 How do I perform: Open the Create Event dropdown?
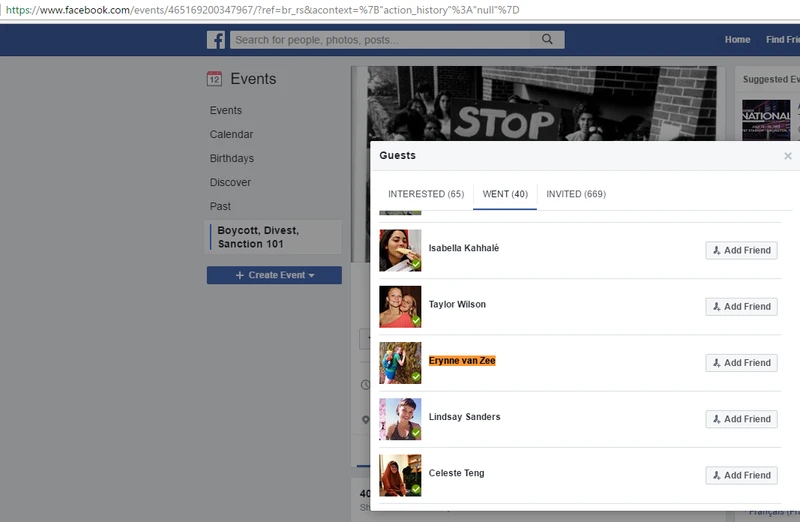274,275
